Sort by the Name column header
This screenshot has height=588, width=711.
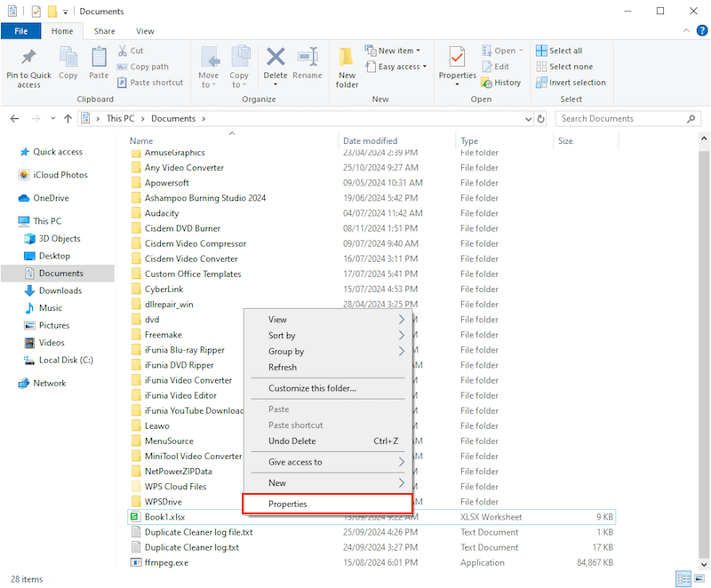(232, 141)
